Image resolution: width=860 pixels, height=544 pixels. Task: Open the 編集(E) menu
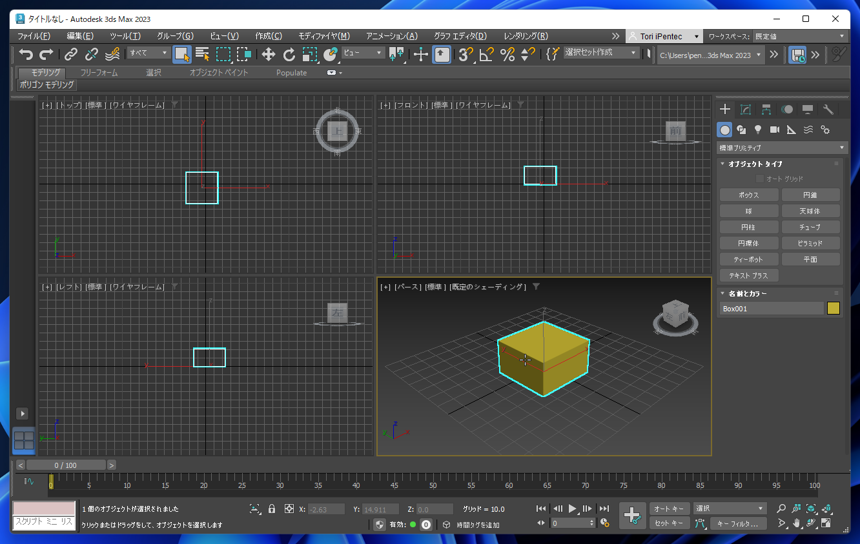click(x=80, y=36)
